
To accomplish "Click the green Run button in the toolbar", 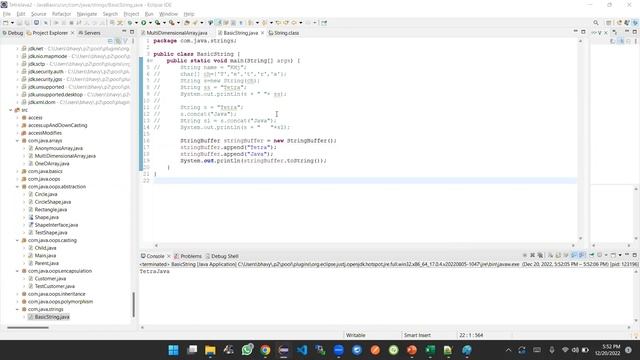I will click(144, 23).
